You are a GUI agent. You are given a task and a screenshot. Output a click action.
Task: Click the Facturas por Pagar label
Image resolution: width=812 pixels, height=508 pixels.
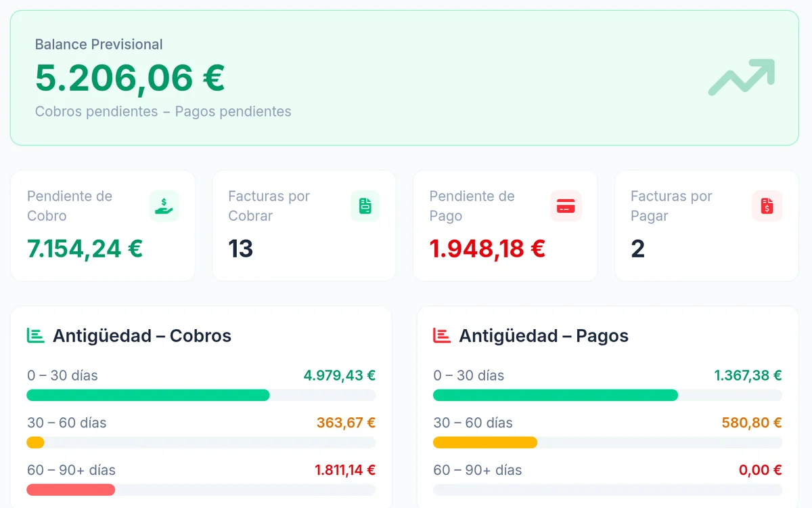coord(671,206)
